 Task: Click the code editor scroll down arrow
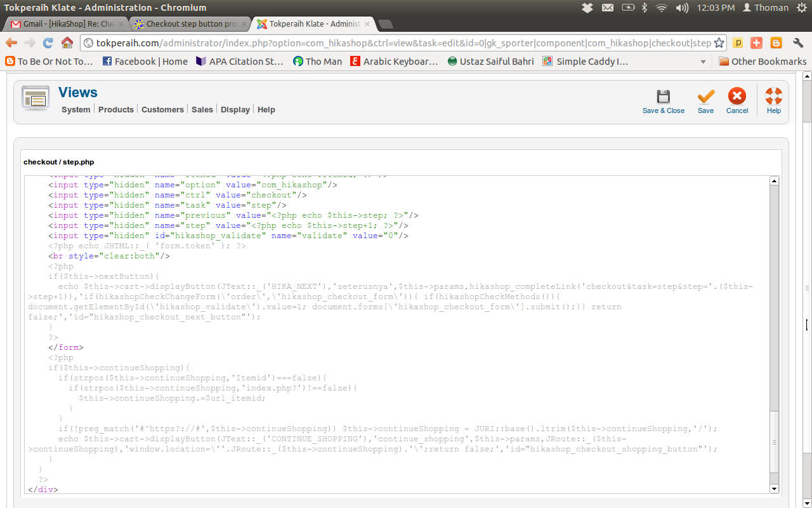(x=774, y=488)
